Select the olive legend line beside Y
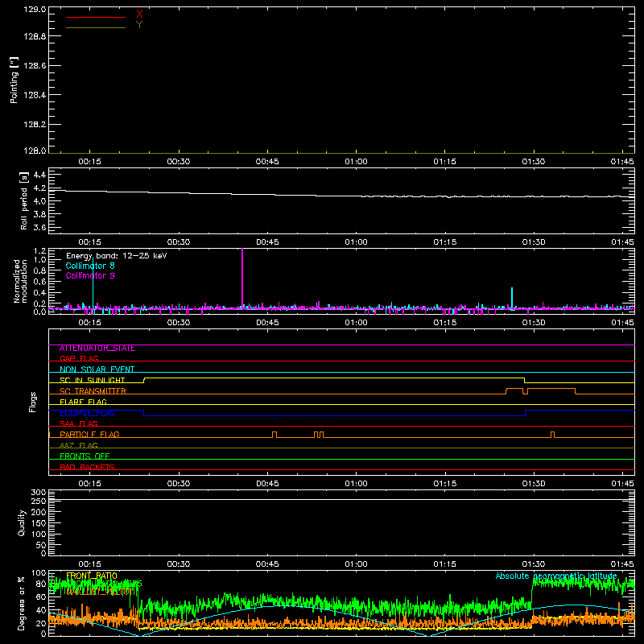This screenshot has width=644, height=644. [96, 27]
